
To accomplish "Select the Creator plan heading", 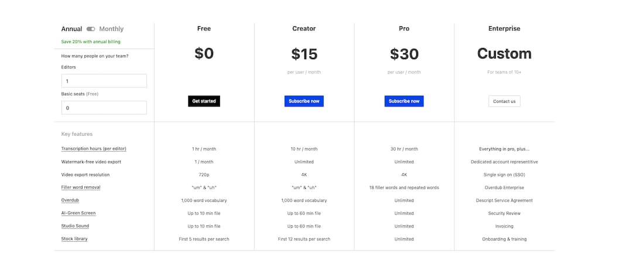I will point(304,28).
